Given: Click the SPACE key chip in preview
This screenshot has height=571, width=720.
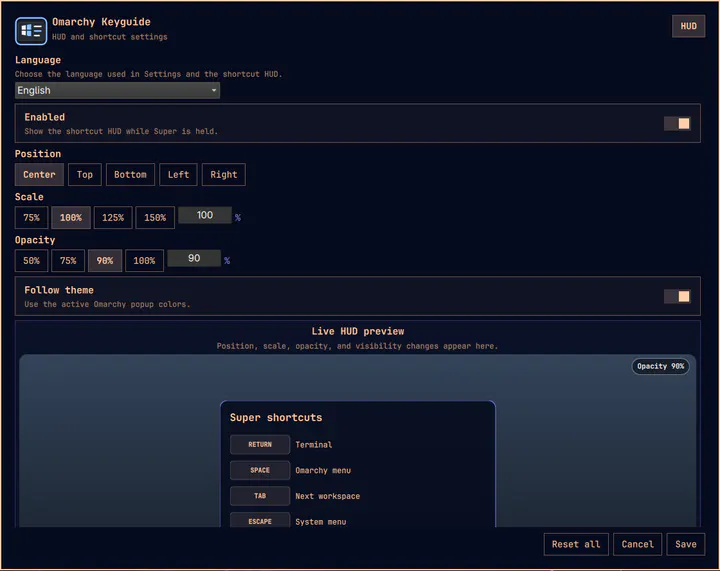Looking at the screenshot, I should 260,470.
